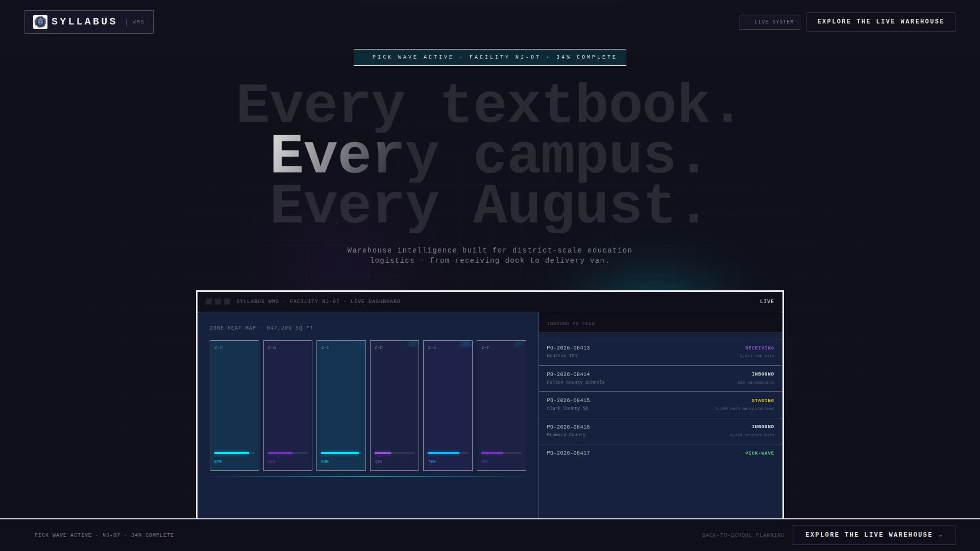This screenshot has height=551, width=980.
Task: Click INBOUND status on PO-2026-08414
Action: pyautogui.click(x=763, y=374)
